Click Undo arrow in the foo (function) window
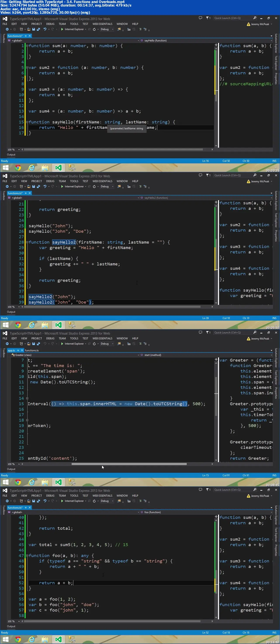This screenshot has width=280, height=644. coord(45,501)
